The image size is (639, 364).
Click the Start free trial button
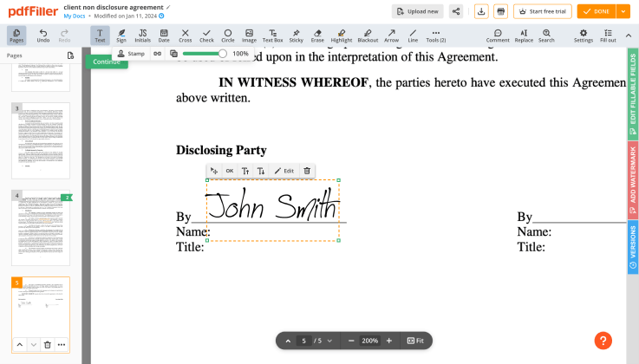tap(543, 11)
